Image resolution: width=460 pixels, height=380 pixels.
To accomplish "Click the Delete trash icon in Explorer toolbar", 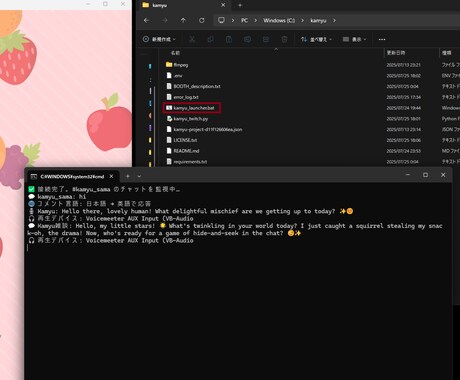I will point(284,39).
